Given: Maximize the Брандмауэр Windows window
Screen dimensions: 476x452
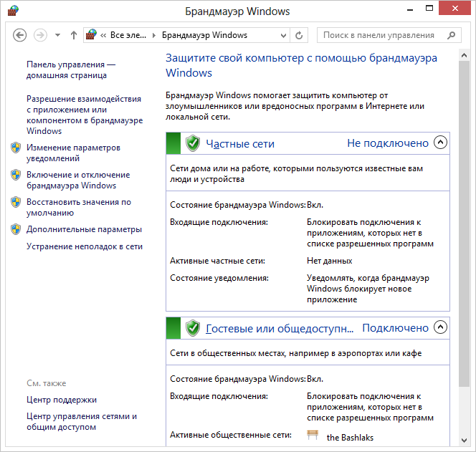Looking at the screenshot, I should [x=429, y=9].
